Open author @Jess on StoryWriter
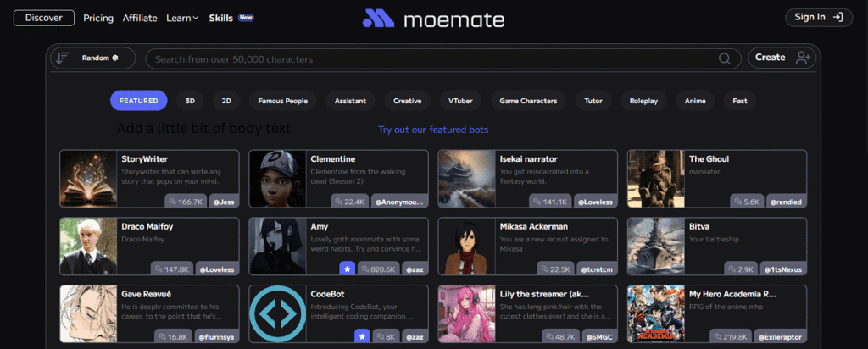This screenshot has height=349, width=868. click(x=224, y=202)
